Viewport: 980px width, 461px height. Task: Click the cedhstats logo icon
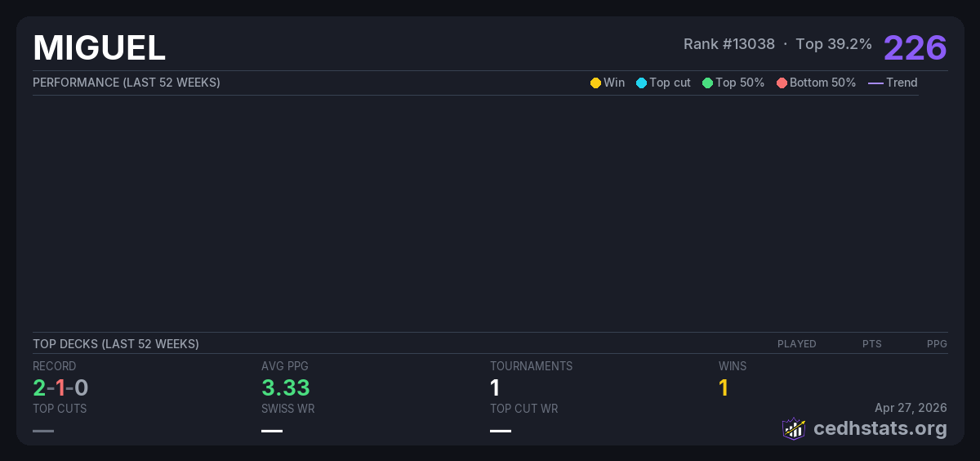pyautogui.click(x=794, y=428)
